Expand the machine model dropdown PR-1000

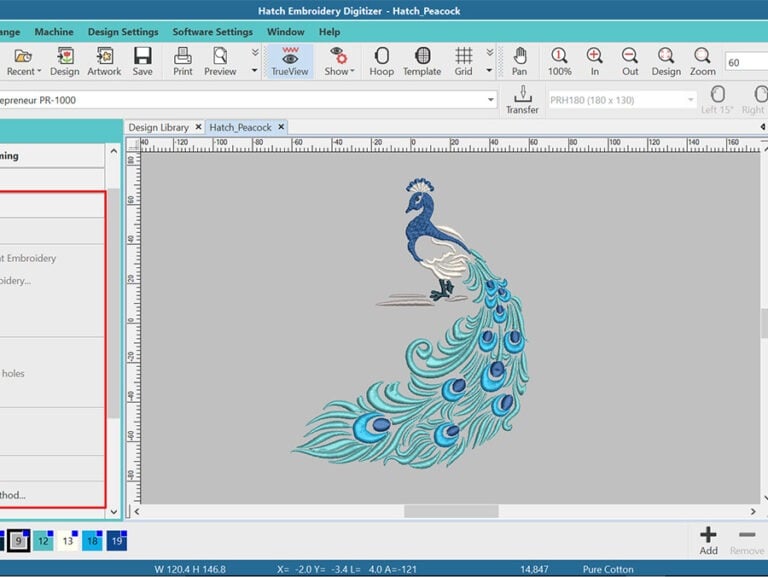[x=490, y=100]
